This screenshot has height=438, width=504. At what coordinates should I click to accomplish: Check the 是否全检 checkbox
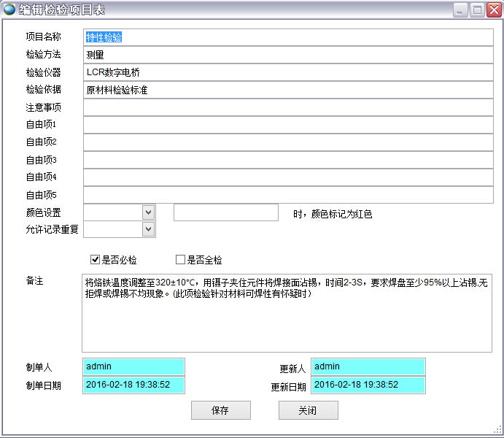[181, 260]
